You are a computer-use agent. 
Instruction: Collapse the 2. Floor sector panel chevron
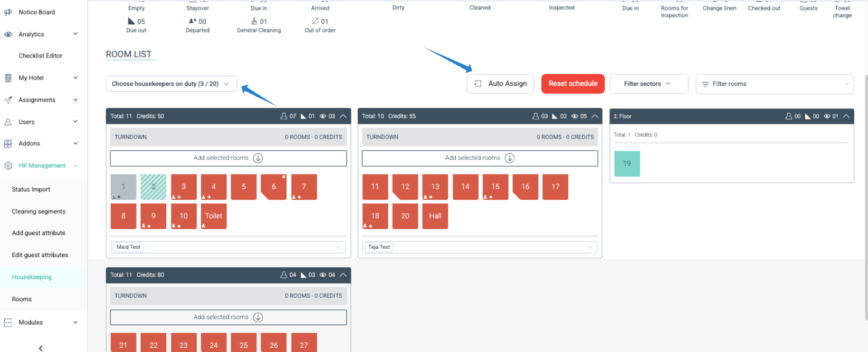(x=846, y=116)
